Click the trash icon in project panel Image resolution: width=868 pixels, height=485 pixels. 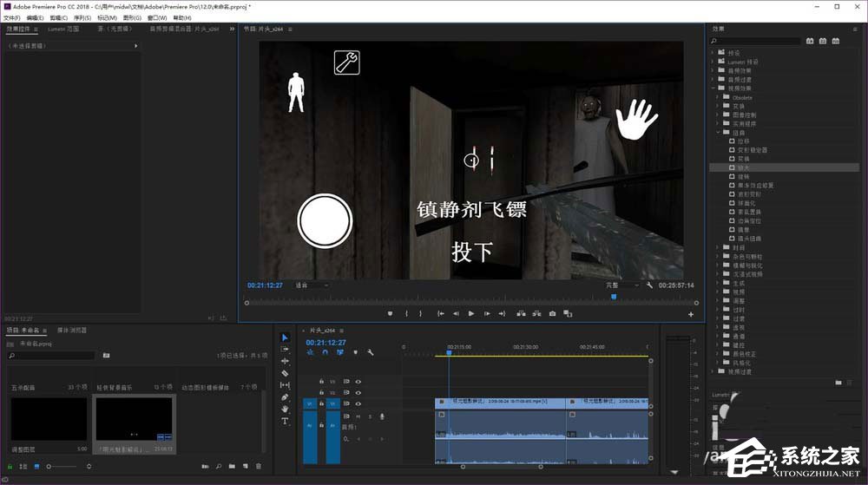click(259, 467)
